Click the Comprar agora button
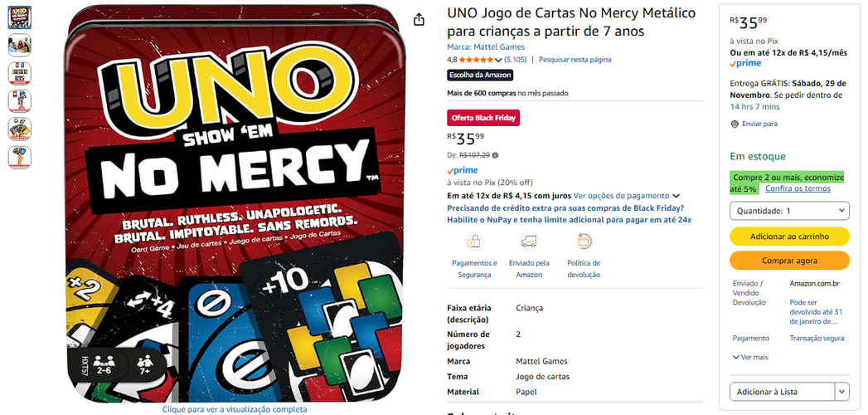Screen dimensions: 868x415 click(789, 261)
